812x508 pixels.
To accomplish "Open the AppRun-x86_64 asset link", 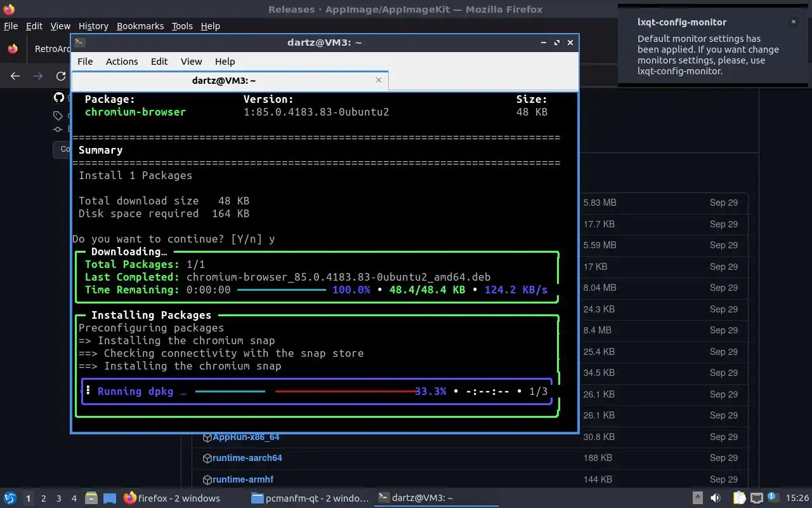I will pos(246,437).
